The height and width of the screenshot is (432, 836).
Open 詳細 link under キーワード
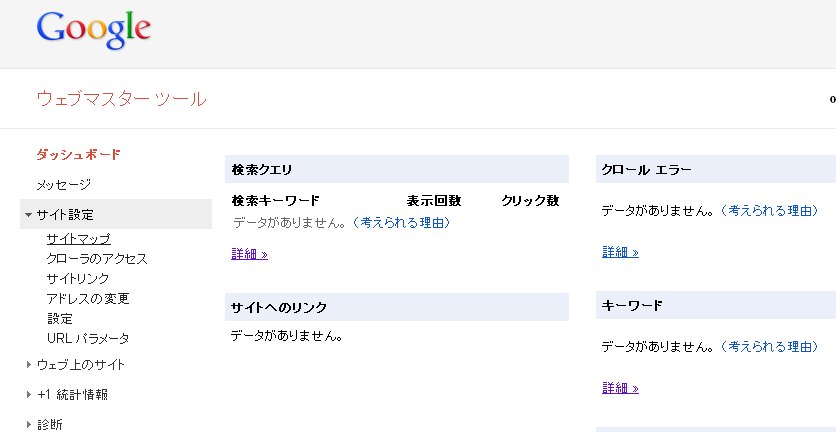coord(620,388)
